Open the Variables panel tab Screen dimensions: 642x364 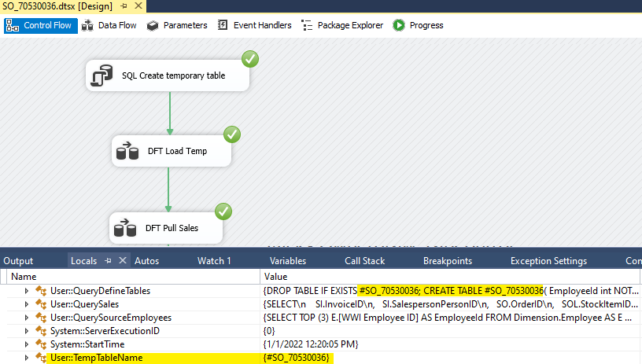tap(288, 261)
